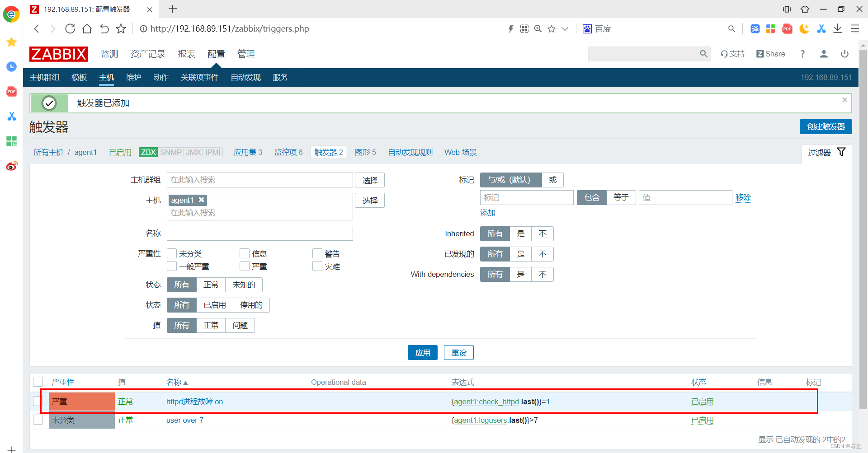Click the lightning speed mode icon

pos(511,29)
